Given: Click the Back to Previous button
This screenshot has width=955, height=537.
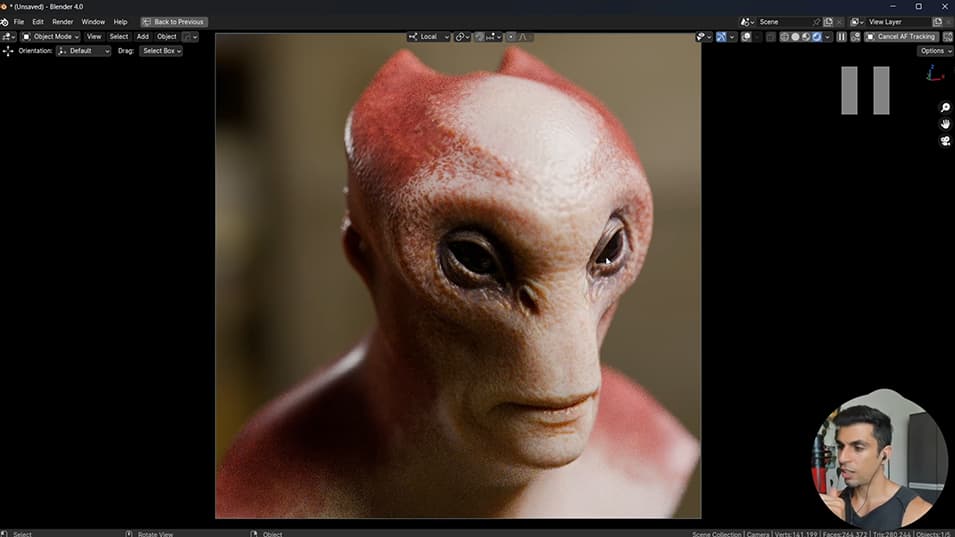Looking at the screenshot, I should [x=174, y=22].
